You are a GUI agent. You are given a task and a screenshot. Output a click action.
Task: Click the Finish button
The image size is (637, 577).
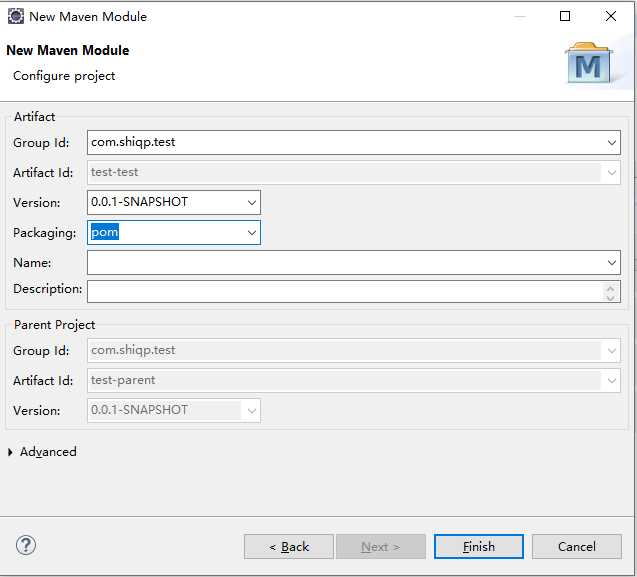(x=478, y=546)
